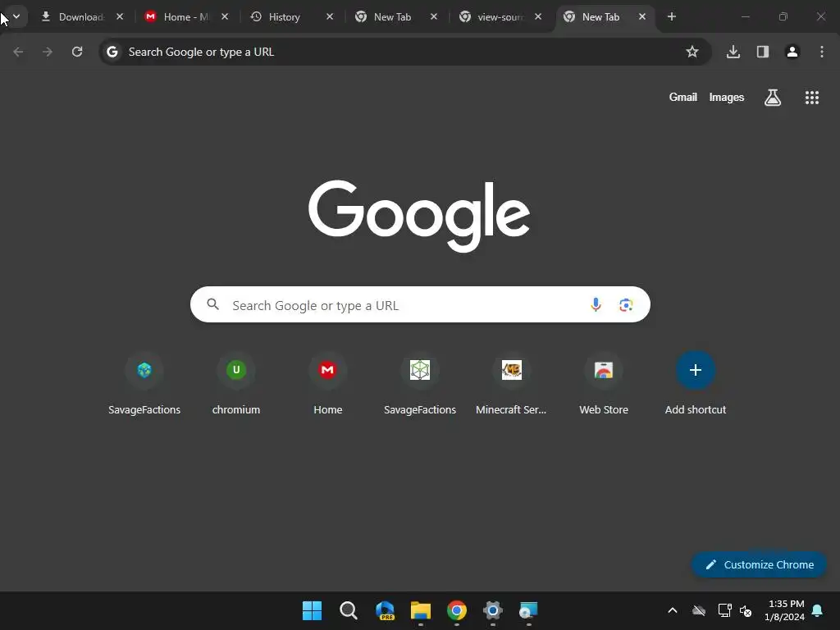Screen dimensions: 840x630
Task: Click the Add shortcut button
Action: tap(696, 384)
